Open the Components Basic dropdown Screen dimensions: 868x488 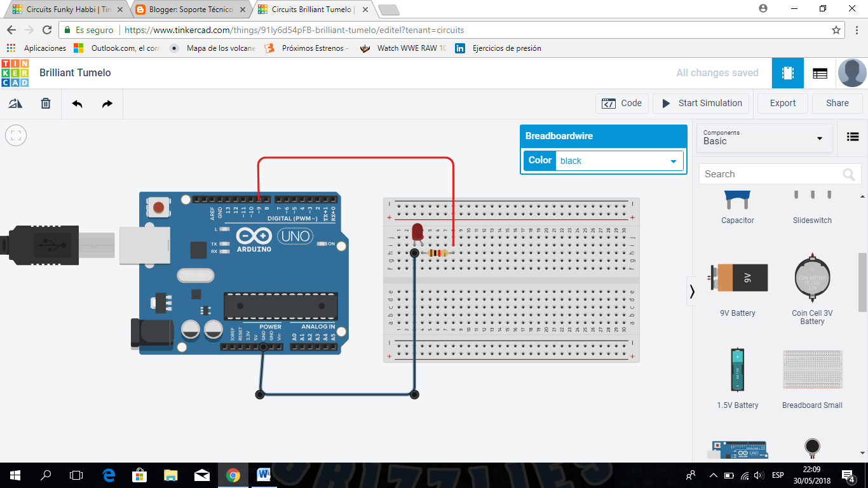tap(764, 138)
